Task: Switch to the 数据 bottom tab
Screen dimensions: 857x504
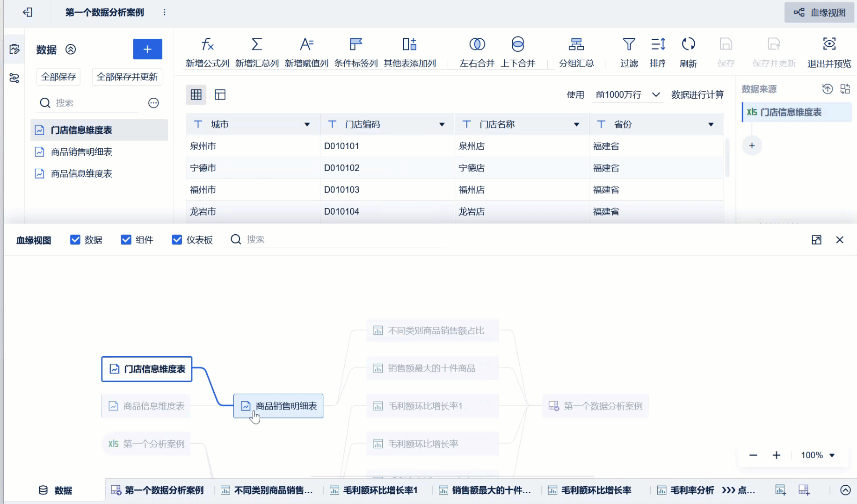Action: pyautogui.click(x=55, y=490)
